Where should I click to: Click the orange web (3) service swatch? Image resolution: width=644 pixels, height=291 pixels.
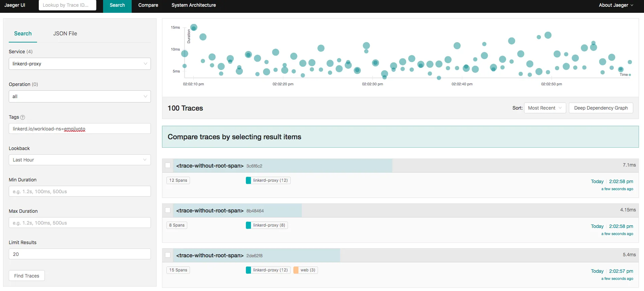296,270
